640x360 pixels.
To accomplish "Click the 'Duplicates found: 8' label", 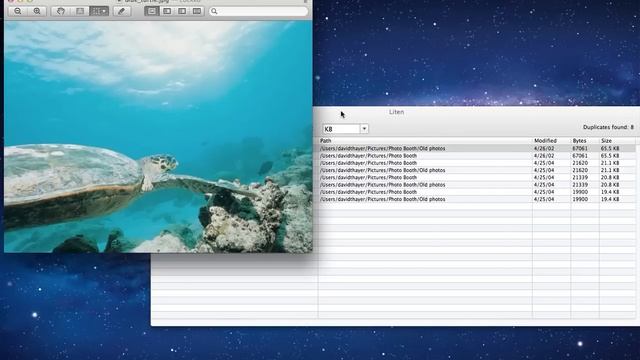I will point(608,127).
